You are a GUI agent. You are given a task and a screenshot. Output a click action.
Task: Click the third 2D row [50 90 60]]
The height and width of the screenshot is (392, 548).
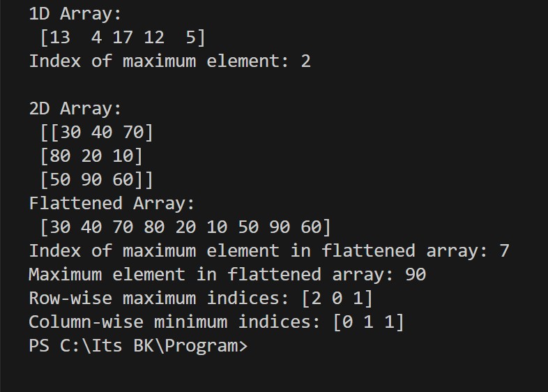(x=96, y=179)
